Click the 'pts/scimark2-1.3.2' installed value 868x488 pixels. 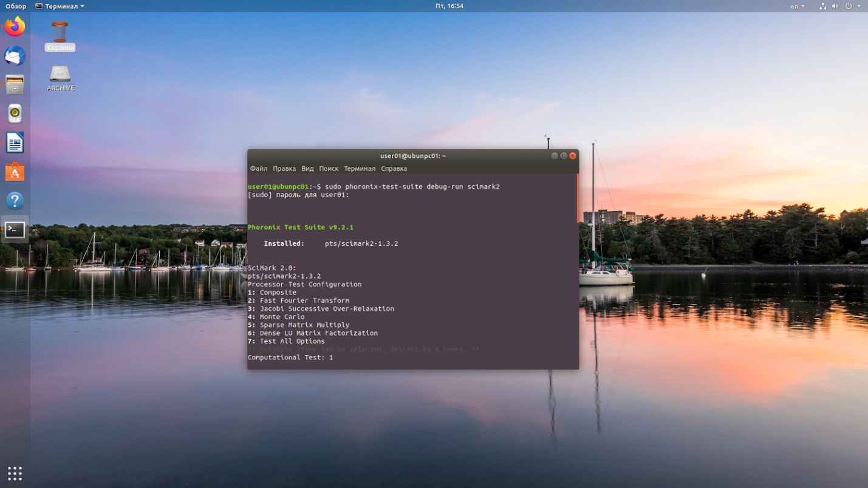(x=361, y=243)
